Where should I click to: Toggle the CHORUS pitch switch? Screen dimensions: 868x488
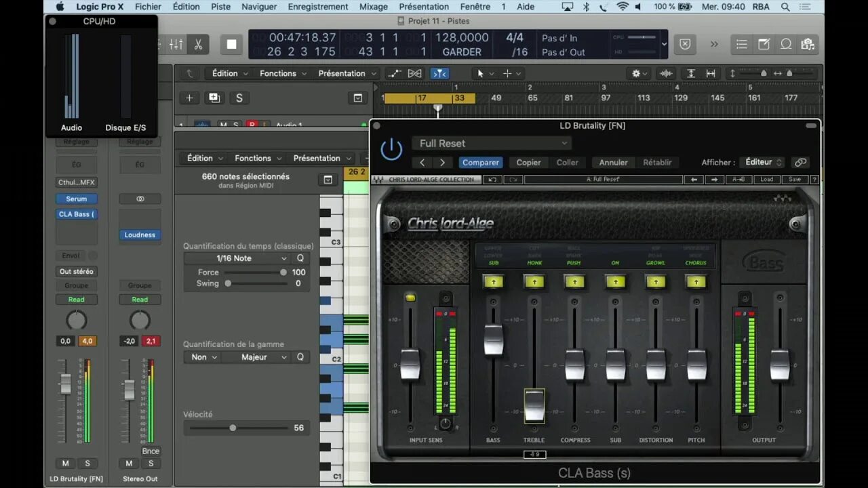click(696, 281)
